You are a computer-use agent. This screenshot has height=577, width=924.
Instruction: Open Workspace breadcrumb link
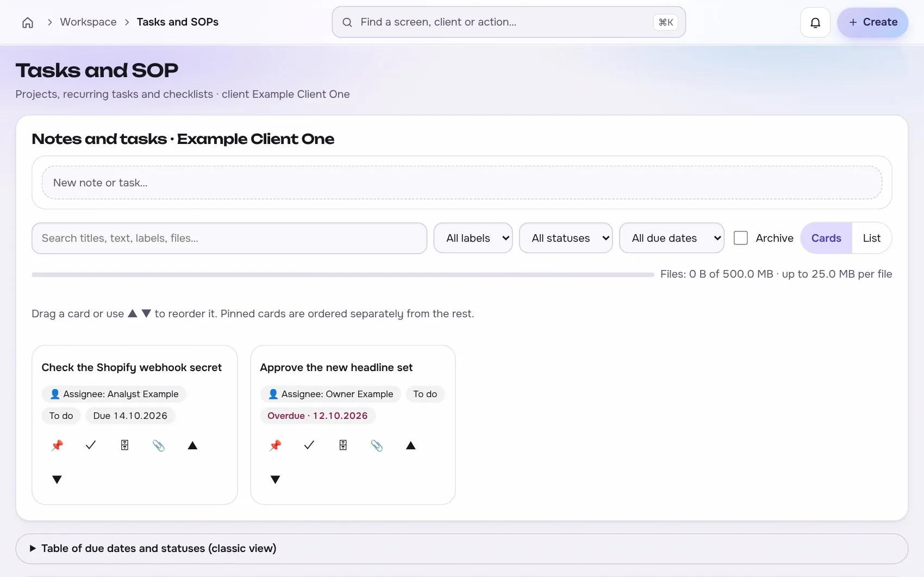88,22
